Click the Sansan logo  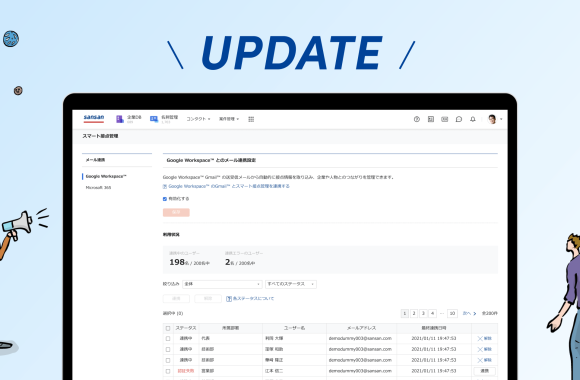[94, 118]
